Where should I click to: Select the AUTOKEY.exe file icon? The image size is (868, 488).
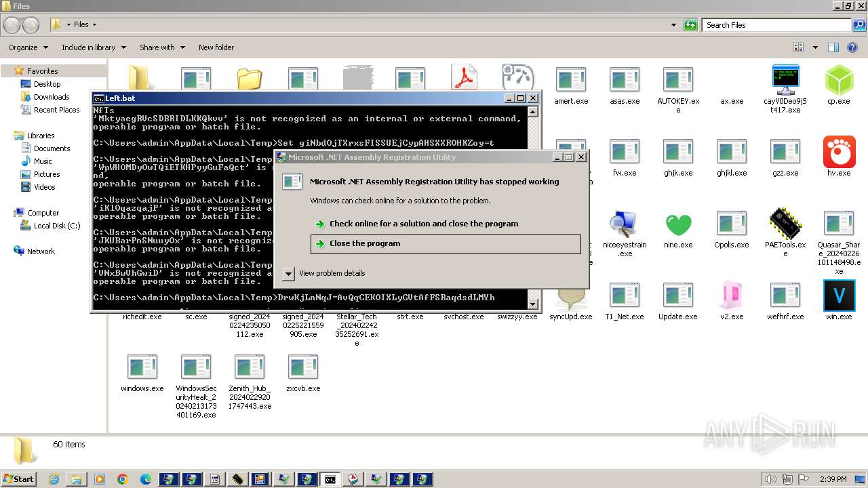678,80
